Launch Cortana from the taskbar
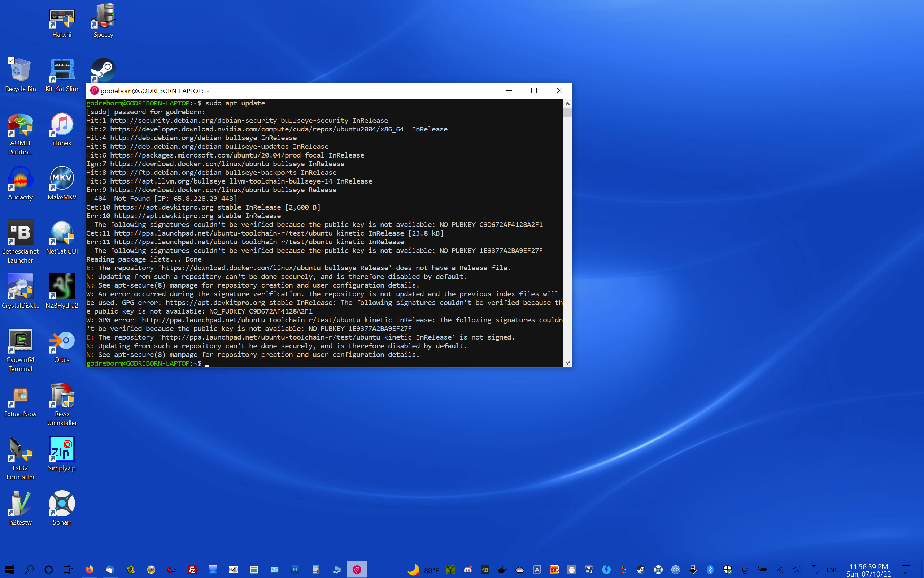 coord(48,570)
